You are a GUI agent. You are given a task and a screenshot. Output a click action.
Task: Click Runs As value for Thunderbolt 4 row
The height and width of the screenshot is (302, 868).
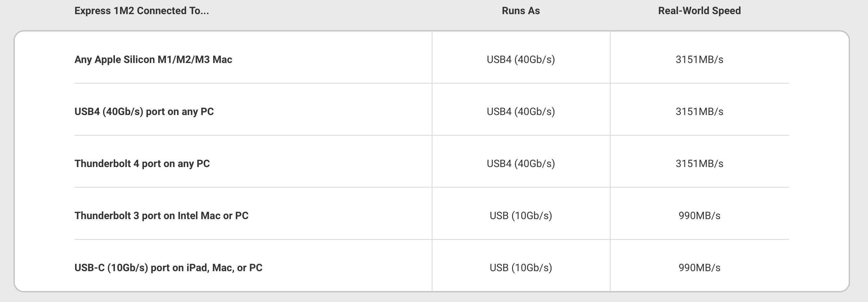pyautogui.click(x=521, y=164)
